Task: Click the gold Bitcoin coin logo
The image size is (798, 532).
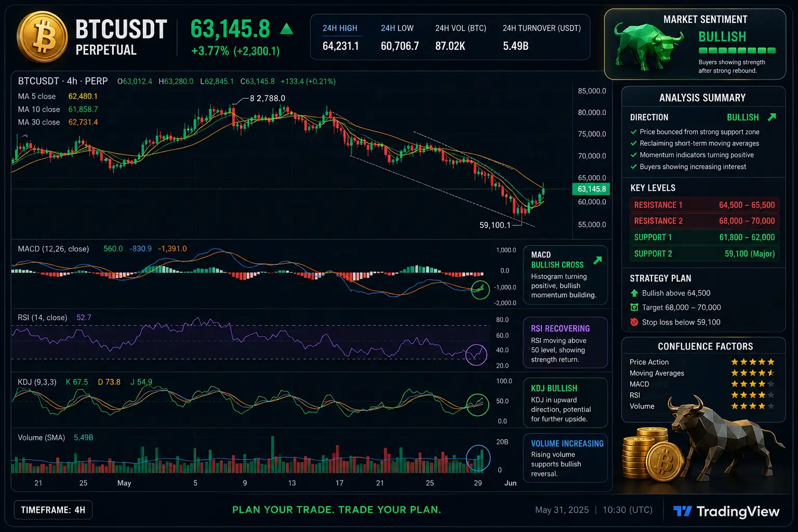Action: click(x=43, y=37)
